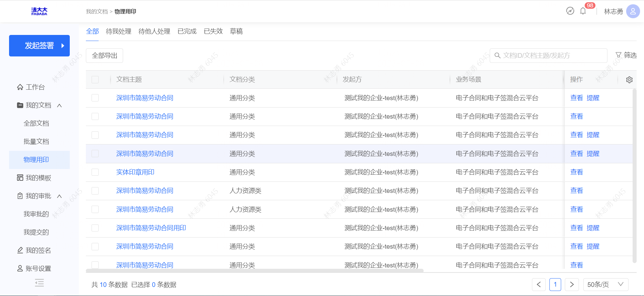Open 深圳市简易劳动合同用印 document link
This screenshot has width=644, height=296.
point(151,228)
